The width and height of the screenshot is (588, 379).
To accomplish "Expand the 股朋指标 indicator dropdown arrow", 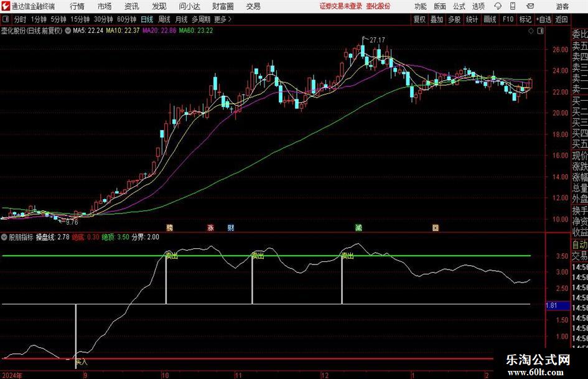I will coord(4,237).
